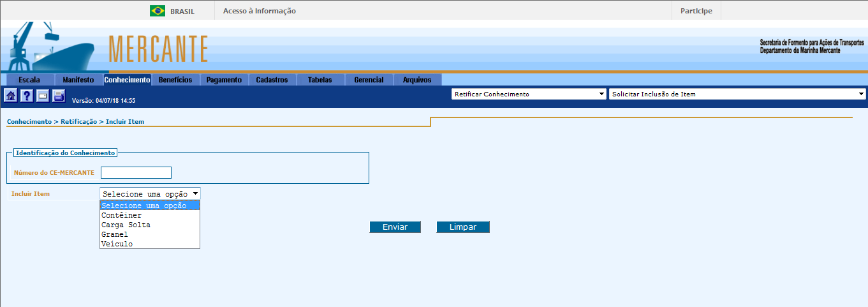Click the BRASIL link
868x307 pixels.
(x=182, y=11)
